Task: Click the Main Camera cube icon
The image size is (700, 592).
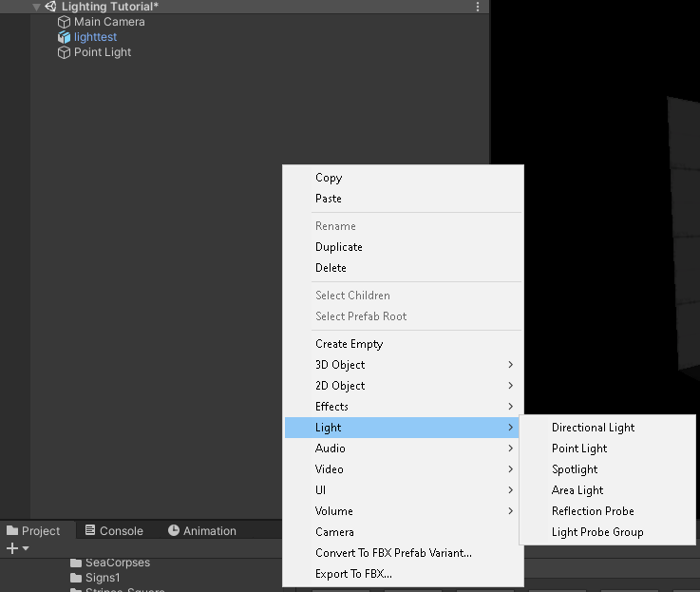Action: pos(64,22)
